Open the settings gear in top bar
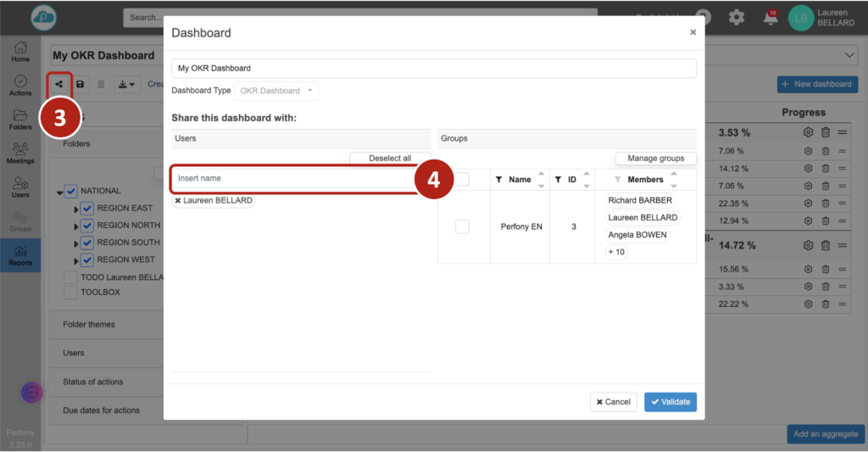Screen dimensions: 868x452 coord(737,18)
